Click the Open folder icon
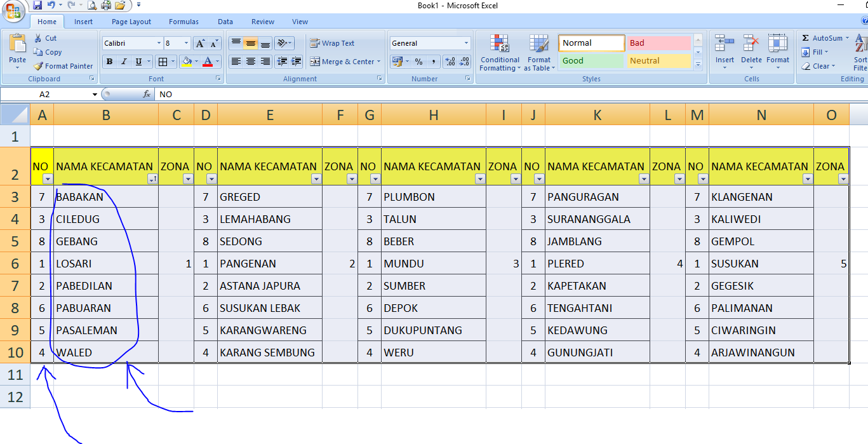The height and width of the screenshot is (444, 868). pos(120,5)
